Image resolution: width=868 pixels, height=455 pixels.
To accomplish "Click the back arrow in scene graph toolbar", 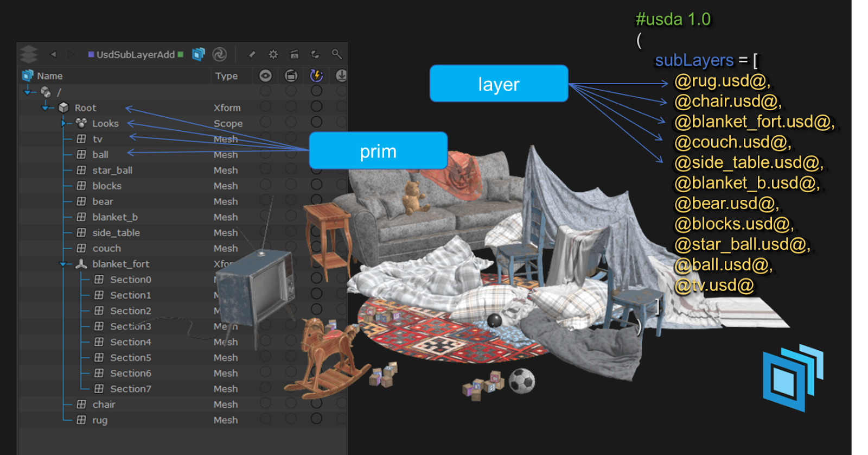I will coord(53,54).
